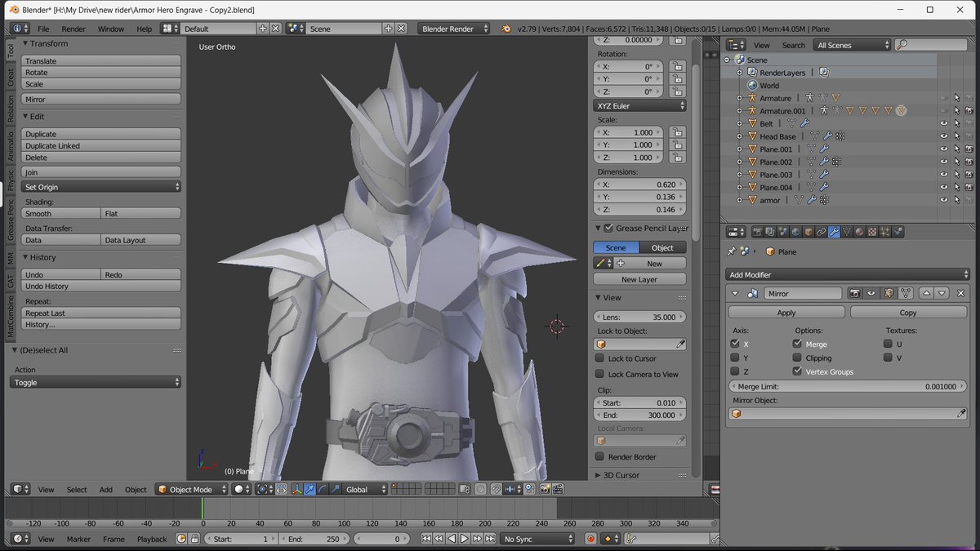Viewport: 980px width, 551px height.
Task: Adjust the Merge Limit value slider
Action: [848, 386]
